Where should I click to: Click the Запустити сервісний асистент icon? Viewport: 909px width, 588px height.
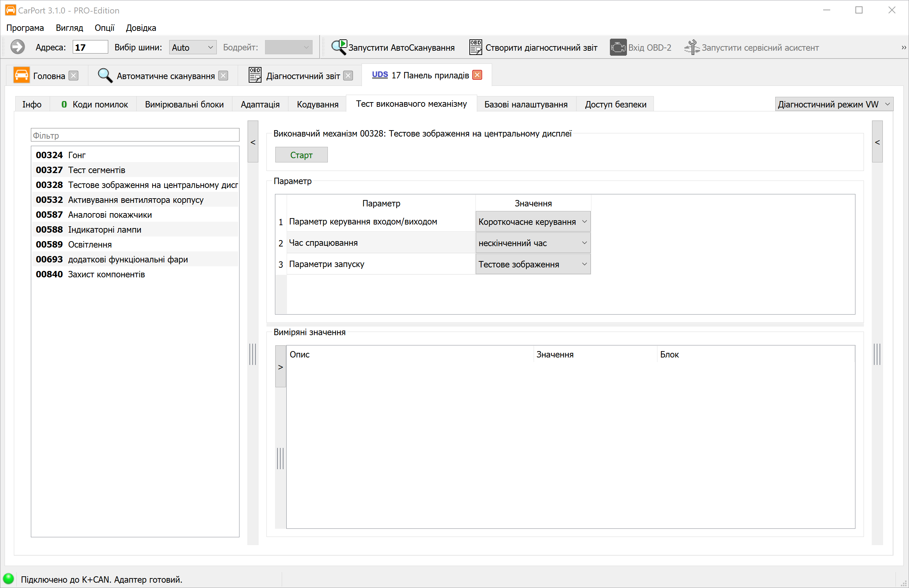(692, 48)
